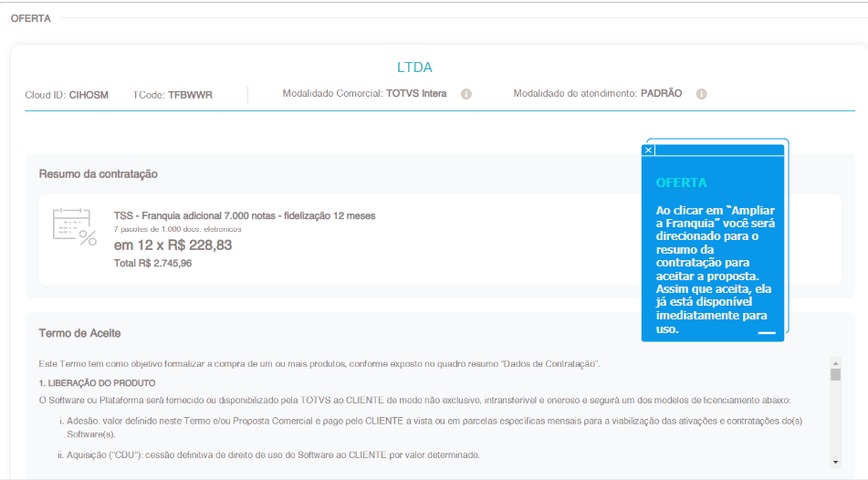Image resolution: width=868 pixels, height=480 pixels.
Task: Click the 'Adesão' item i clause
Action: [431, 427]
